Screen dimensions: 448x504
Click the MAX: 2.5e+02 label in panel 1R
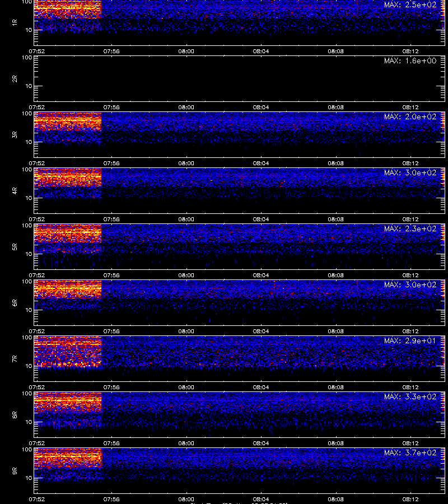coord(410,5)
